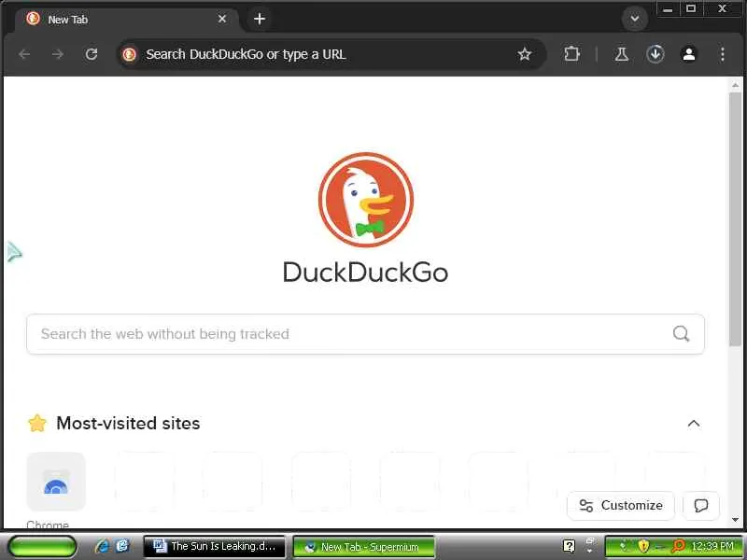Bookmark this page with star icon
The image size is (747, 560).
click(524, 54)
